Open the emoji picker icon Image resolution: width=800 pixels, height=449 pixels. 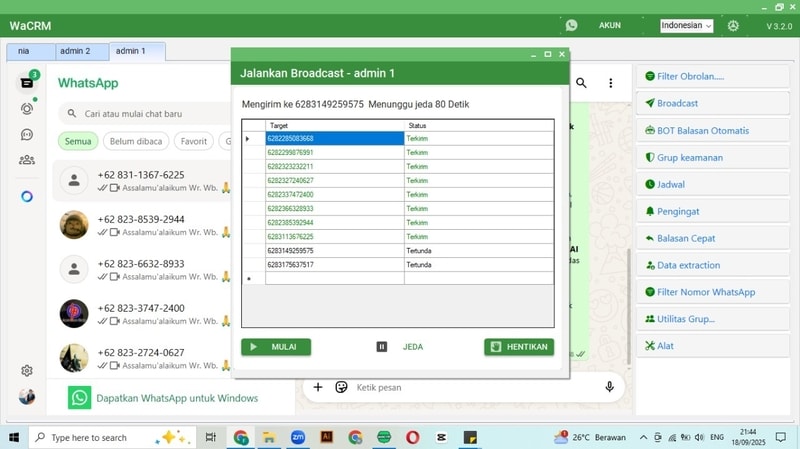[x=341, y=387]
